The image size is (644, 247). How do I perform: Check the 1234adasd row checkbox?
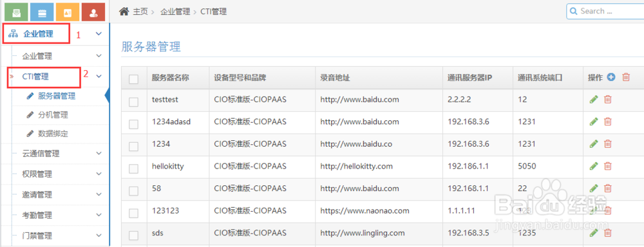(x=133, y=124)
